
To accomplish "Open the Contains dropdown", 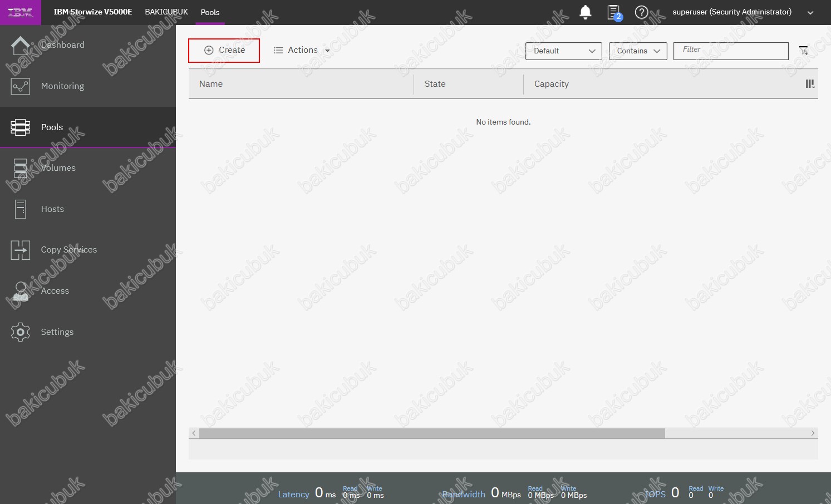I will pyautogui.click(x=638, y=51).
